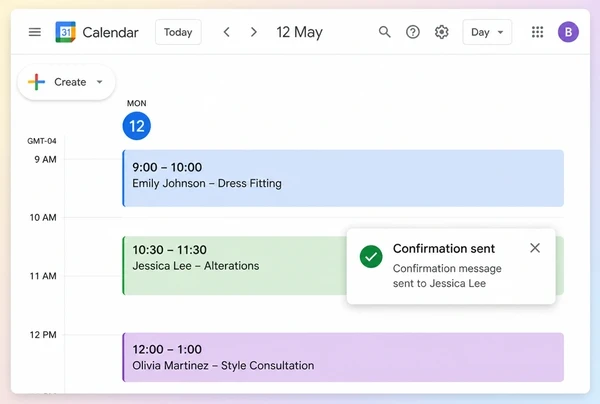Image resolution: width=600 pixels, height=404 pixels.
Task: Click the MON weekday label
Action: point(137,103)
